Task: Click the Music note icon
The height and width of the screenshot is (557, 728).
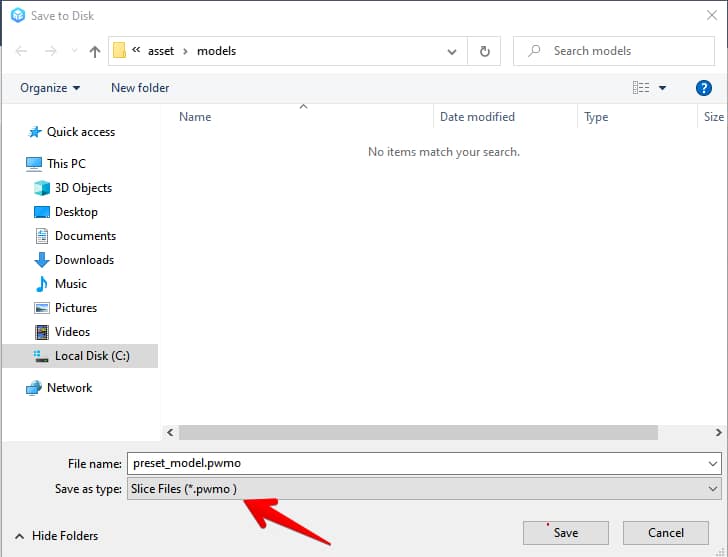Action: pyautogui.click(x=42, y=284)
